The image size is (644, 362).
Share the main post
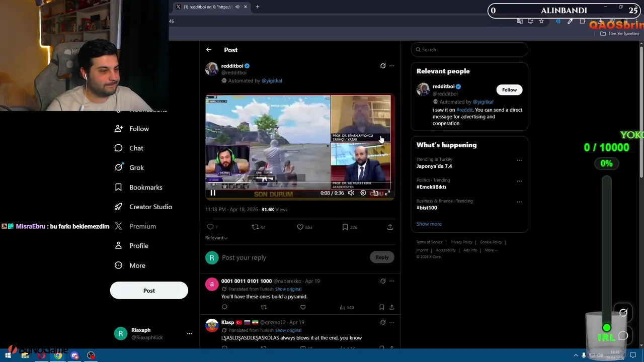coord(390,227)
